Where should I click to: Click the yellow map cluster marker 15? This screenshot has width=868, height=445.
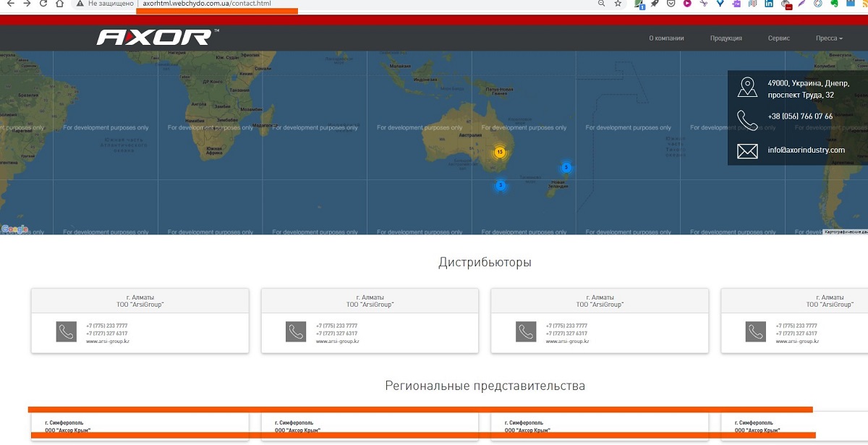coord(499,152)
